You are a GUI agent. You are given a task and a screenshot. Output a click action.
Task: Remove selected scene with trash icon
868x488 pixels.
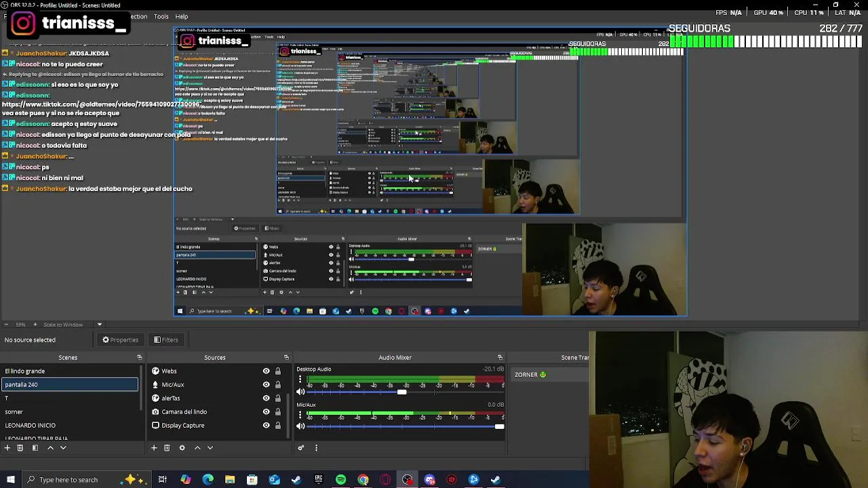[20, 447]
